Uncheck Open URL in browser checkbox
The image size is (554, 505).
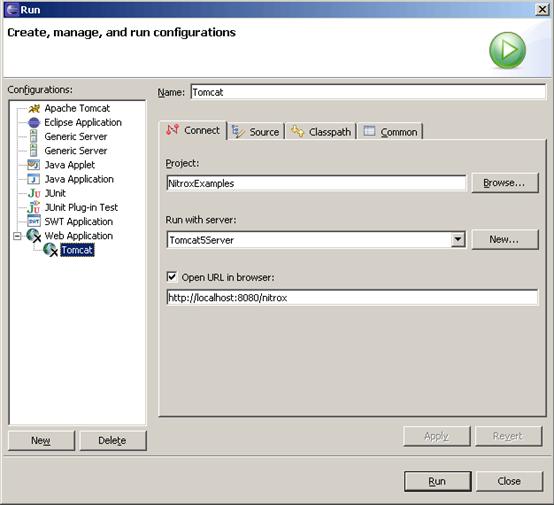coord(172,277)
